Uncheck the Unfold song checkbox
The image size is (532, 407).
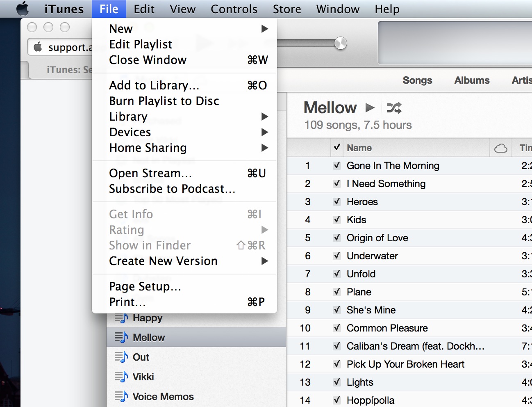point(337,274)
